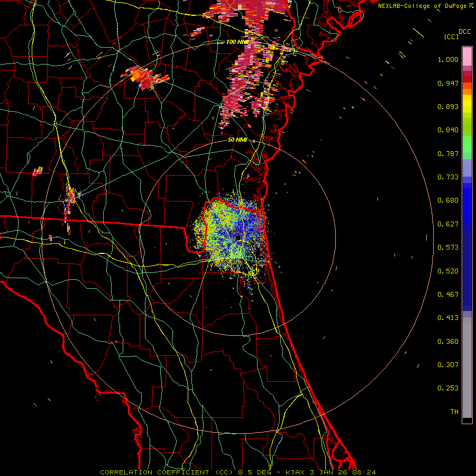Click the pink top segment of the color bar
This screenshot has width=476, height=476.
467,57
